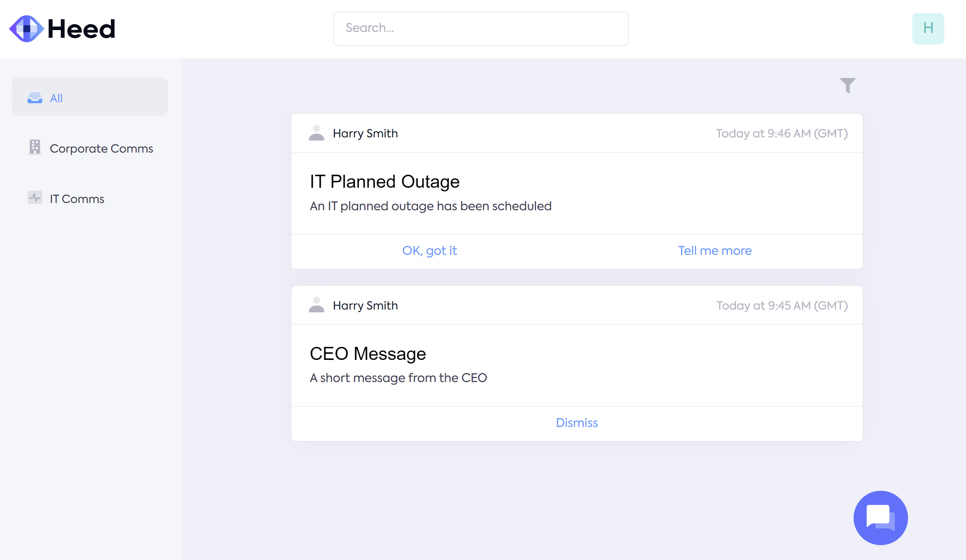Image resolution: width=966 pixels, height=560 pixels.
Task: Click the IT Comms pulse icon
Action: click(x=35, y=198)
